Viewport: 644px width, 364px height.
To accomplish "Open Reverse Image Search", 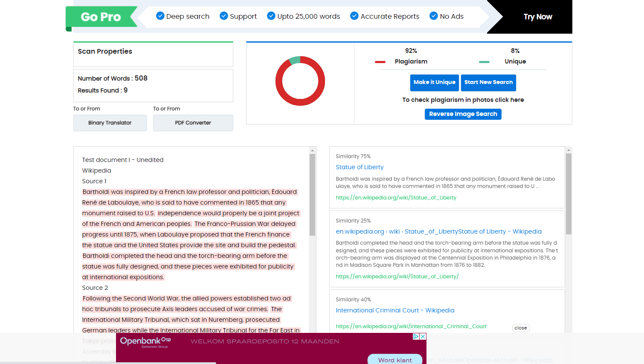I will (463, 114).
